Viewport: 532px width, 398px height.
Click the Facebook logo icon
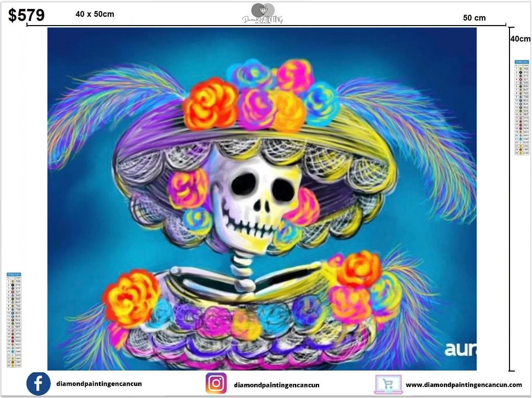(x=38, y=384)
